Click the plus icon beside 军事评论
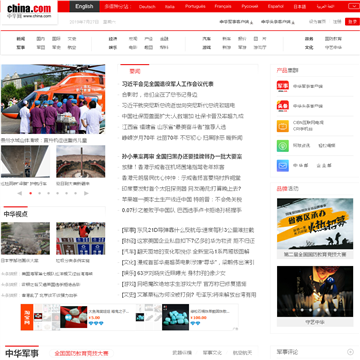 (x=350, y=352)
